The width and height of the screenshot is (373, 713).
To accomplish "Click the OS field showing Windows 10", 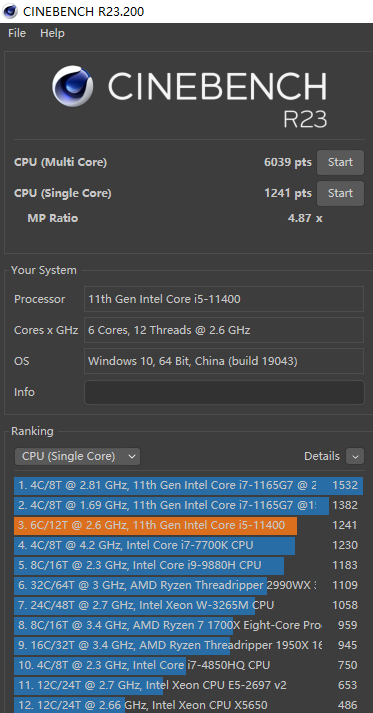I will coord(224,361).
